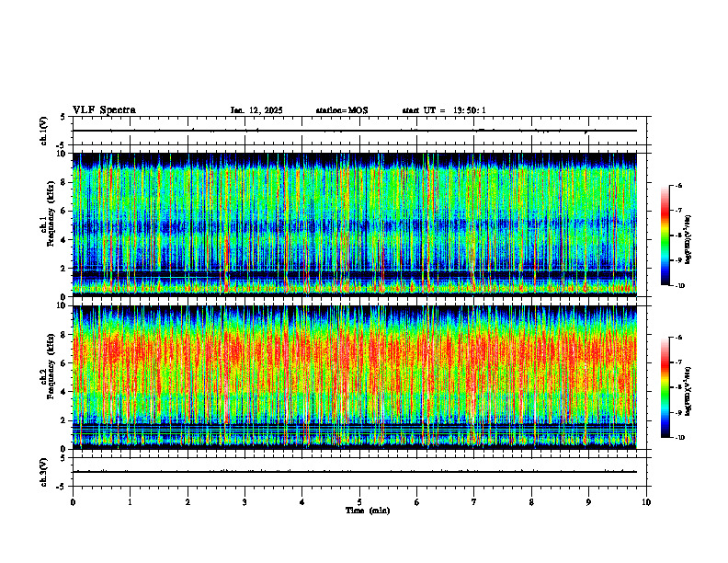
Task: Select the ch.2 log(PSD) colorbar label
Action: [x=688, y=391]
